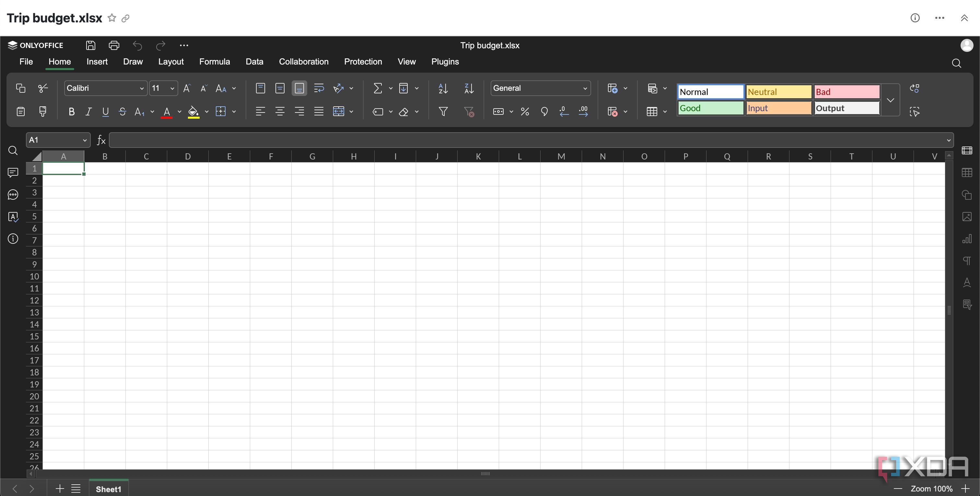Screen dimensions: 980x496
Task: Apply the Good cell style
Action: click(711, 108)
